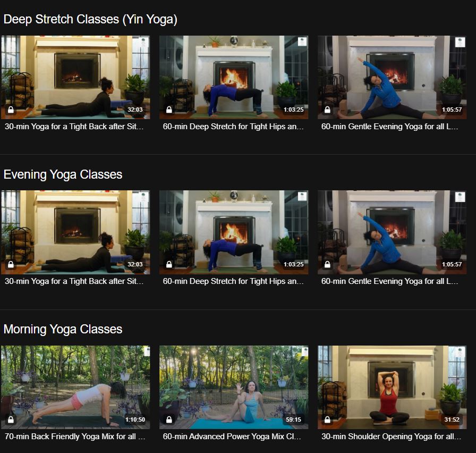Image resolution: width=476 pixels, height=453 pixels.
Task: Click lock icon on 70-min Back Friendly video
Action: tap(11, 420)
